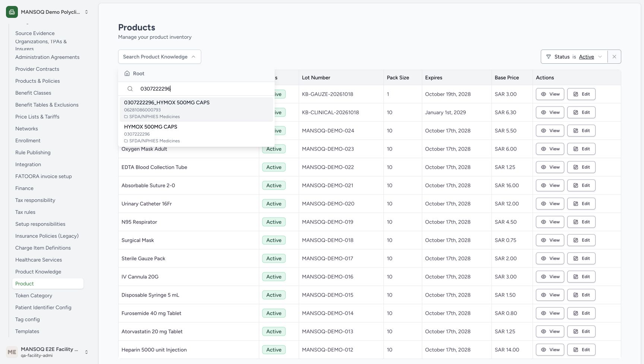The height and width of the screenshot is (364, 644).
Task: Click the MANSOQ green building logo icon
Action: pos(12,12)
